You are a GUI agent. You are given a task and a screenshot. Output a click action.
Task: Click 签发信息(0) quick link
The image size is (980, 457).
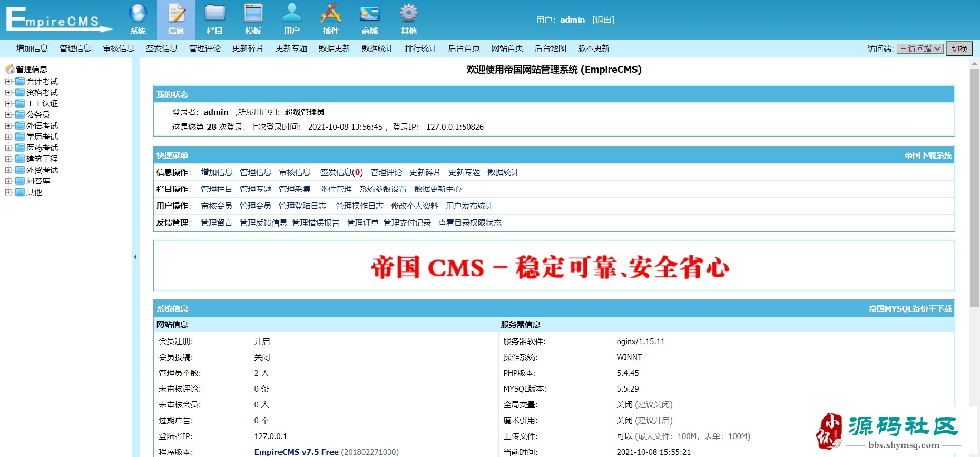pos(341,172)
